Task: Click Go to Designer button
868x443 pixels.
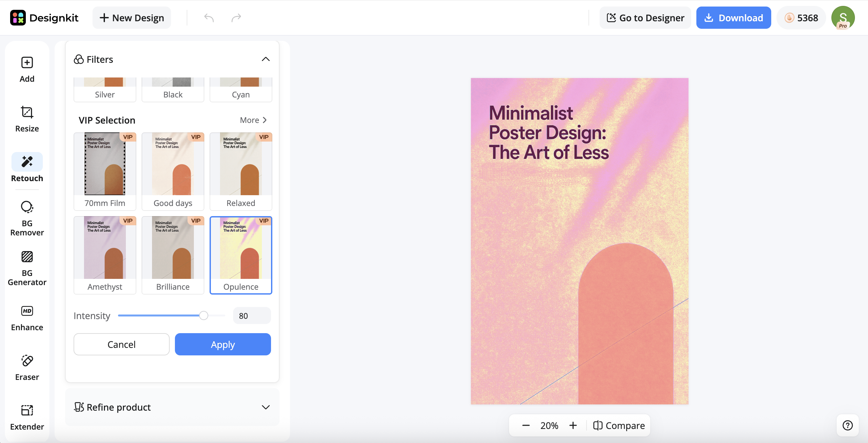Action: 645,18
